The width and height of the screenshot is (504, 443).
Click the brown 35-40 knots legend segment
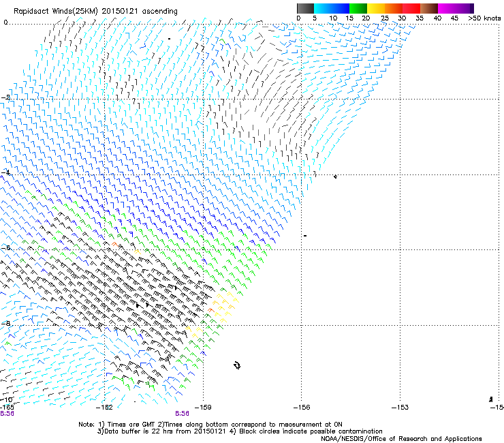(x=429, y=8)
